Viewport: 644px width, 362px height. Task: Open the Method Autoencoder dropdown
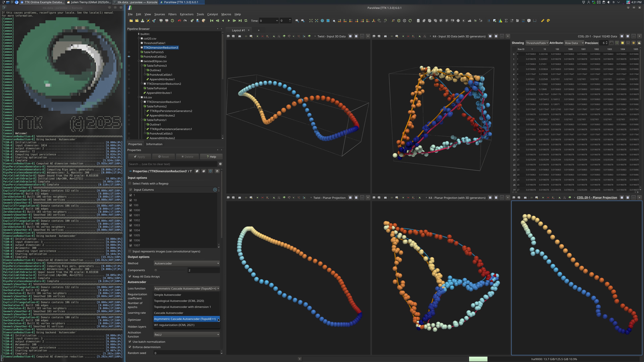click(x=186, y=263)
